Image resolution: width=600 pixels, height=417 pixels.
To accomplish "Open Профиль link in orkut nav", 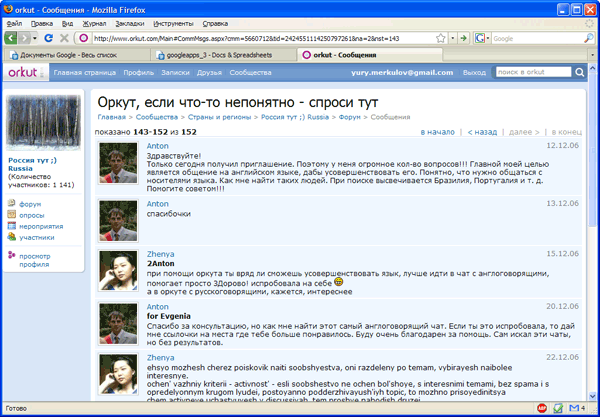I will [139, 72].
